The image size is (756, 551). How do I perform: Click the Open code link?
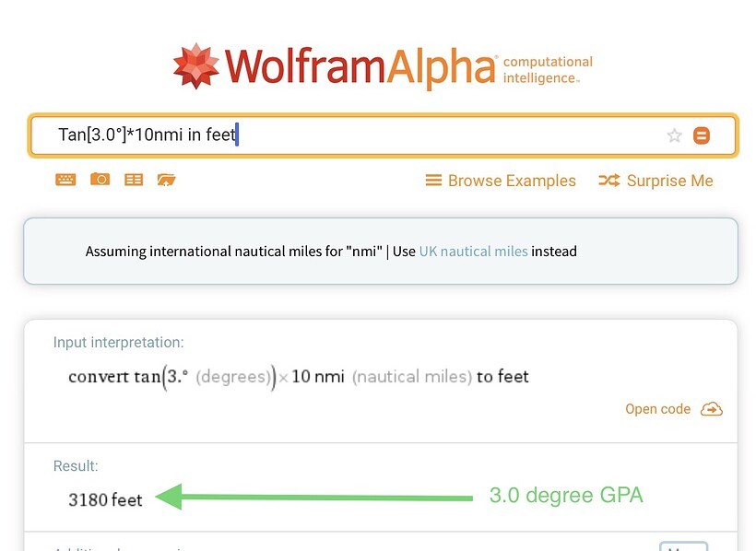(x=657, y=409)
